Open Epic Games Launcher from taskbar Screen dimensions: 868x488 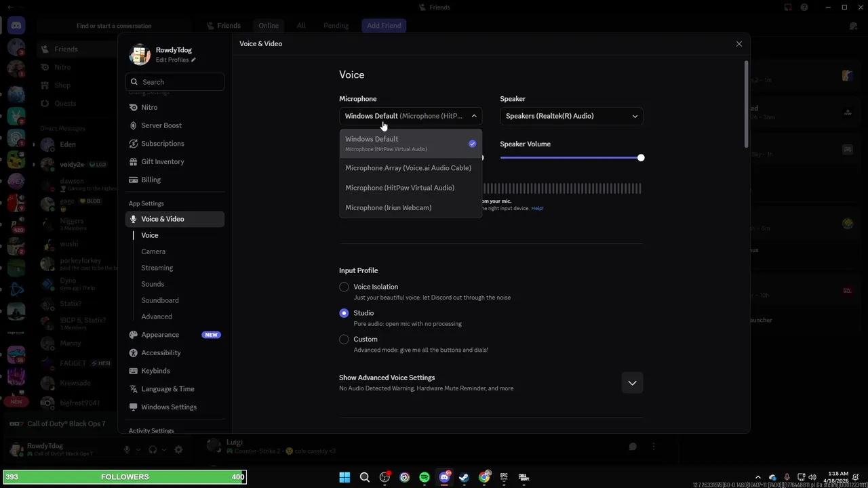[504, 477]
